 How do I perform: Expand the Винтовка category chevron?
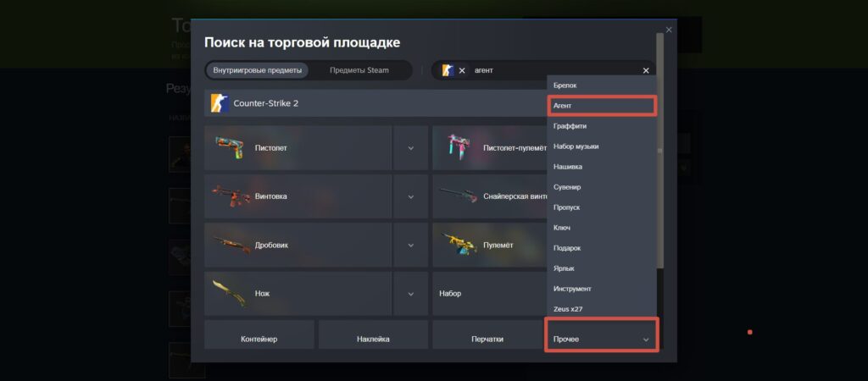pos(411,196)
